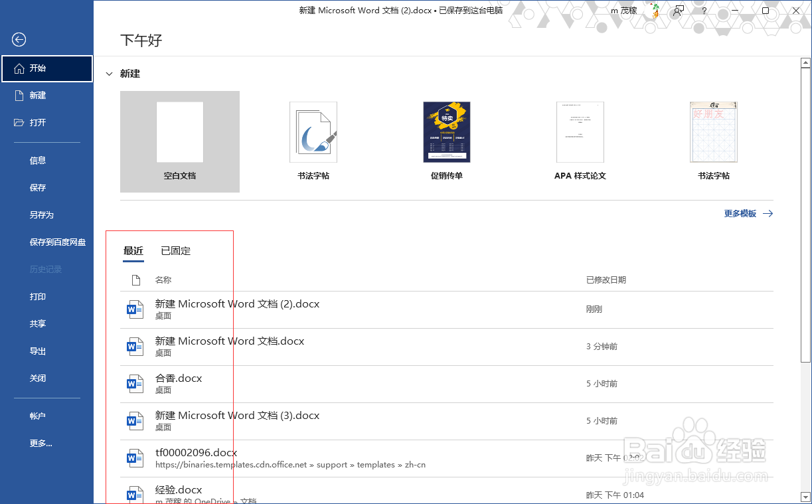
Task: Click the feedback person icon in title bar
Action: click(x=679, y=11)
